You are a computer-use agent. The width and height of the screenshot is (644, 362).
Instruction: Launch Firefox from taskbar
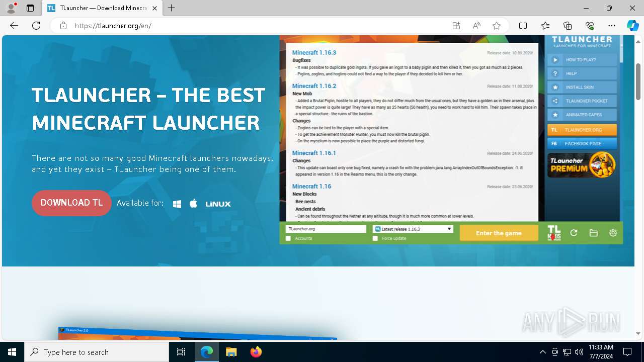[x=256, y=352]
